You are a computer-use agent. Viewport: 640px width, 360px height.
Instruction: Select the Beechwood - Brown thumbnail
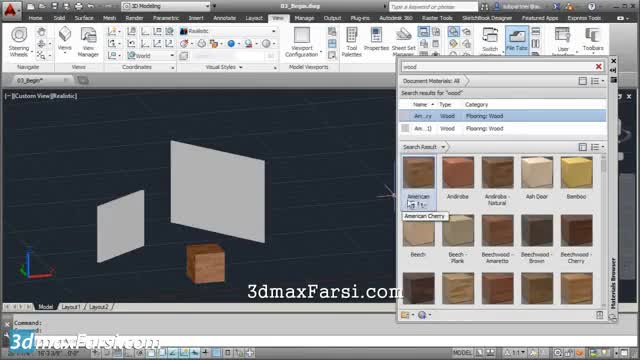(x=536, y=231)
